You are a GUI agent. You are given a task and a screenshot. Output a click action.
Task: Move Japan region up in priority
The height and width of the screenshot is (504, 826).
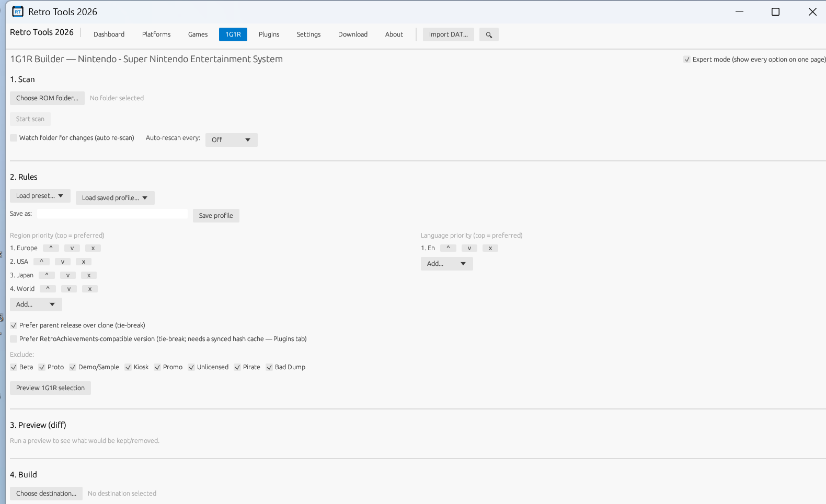(x=47, y=275)
